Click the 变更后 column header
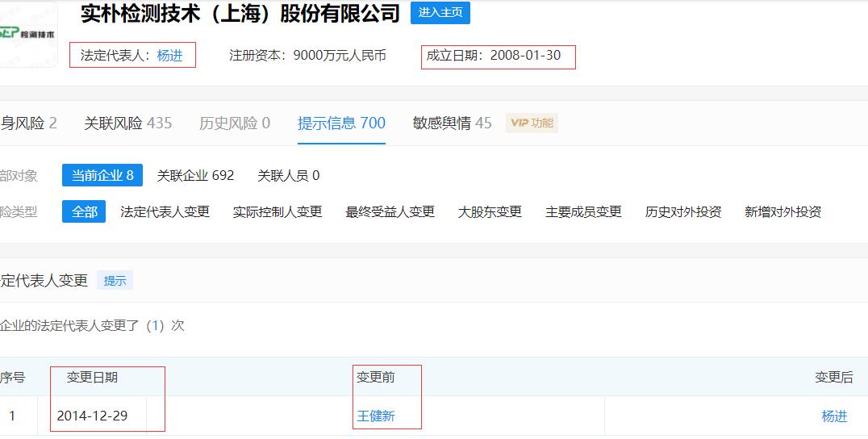The height and width of the screenshot is (439, 868). 833,378
